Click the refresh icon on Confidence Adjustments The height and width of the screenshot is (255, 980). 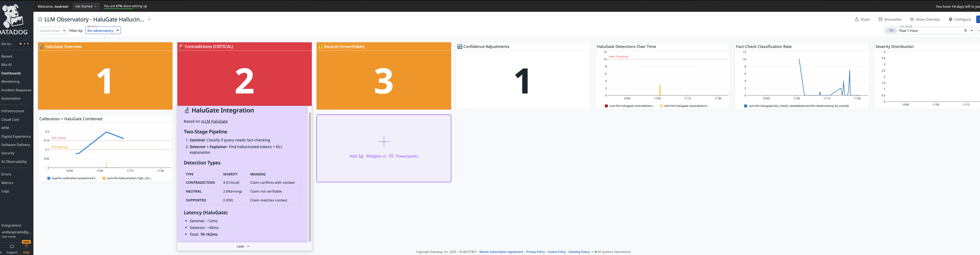click(460, 47)
